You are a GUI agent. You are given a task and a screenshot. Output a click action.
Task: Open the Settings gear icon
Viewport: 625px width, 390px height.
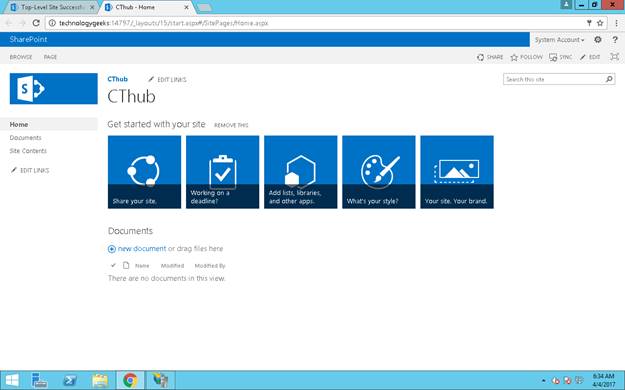597,39
